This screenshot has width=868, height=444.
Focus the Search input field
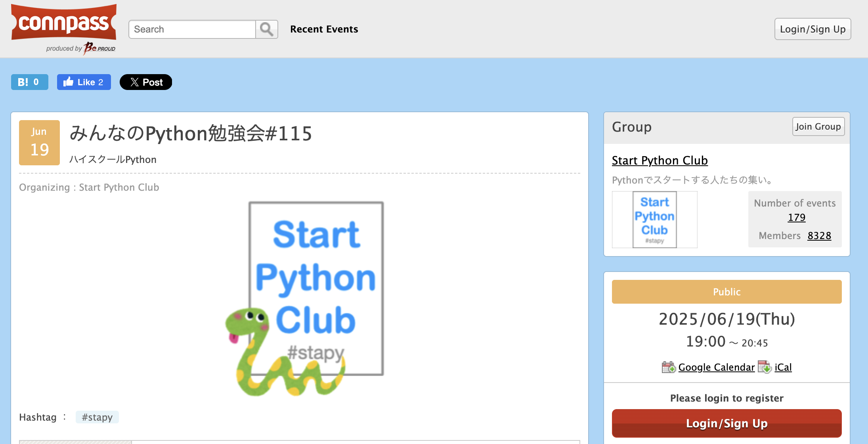pos(192,29)
